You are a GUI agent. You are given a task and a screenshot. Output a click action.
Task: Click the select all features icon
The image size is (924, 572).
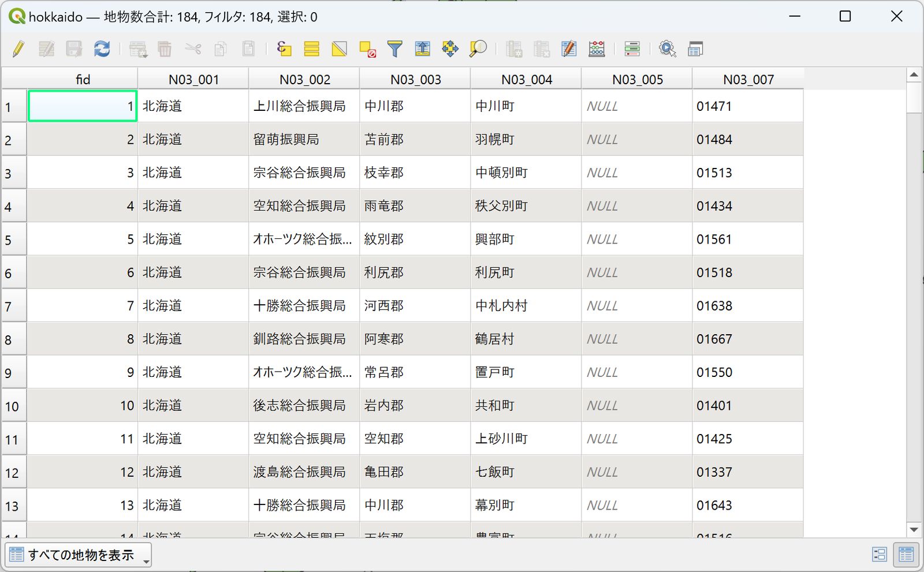[x=312, y=49]
